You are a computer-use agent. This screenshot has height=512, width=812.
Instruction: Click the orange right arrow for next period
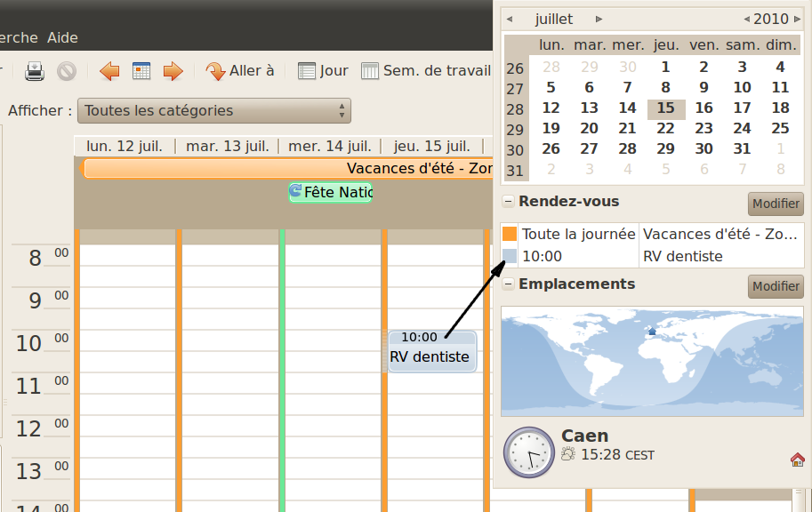click(x=173, y=71)
